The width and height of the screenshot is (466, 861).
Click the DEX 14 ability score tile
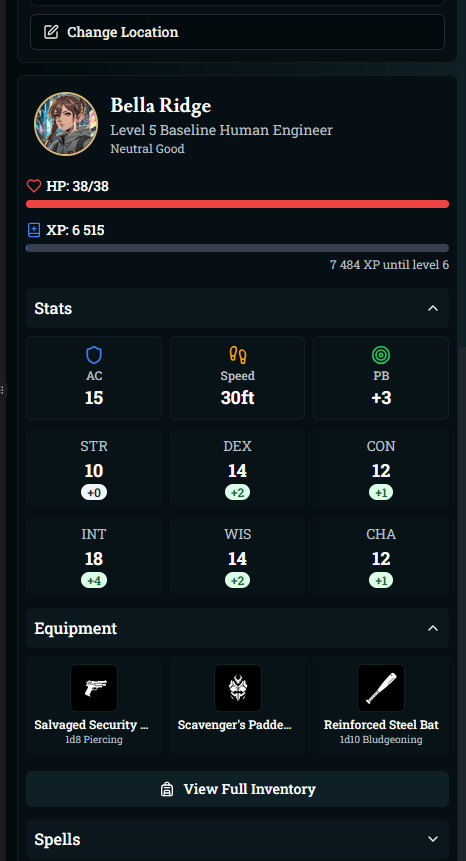(238, 468)
